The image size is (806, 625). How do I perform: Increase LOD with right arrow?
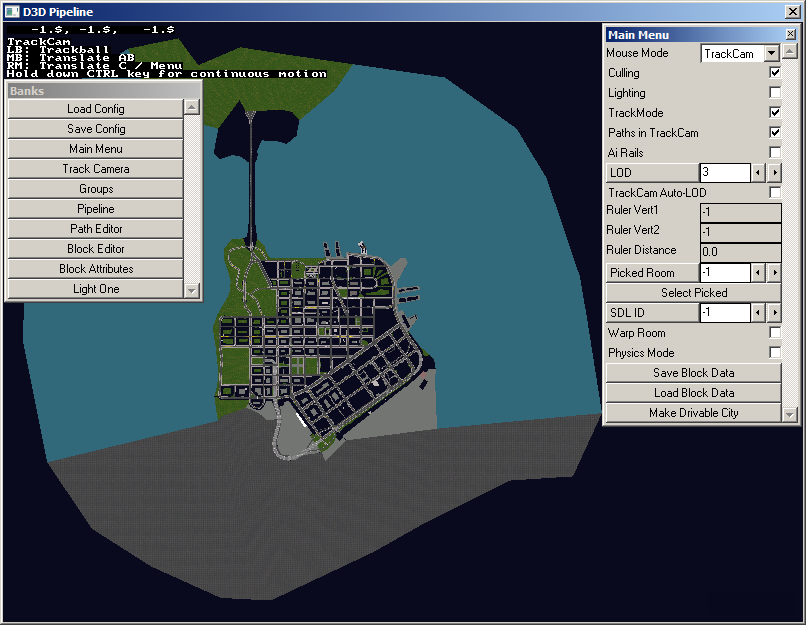coord(775,173)
